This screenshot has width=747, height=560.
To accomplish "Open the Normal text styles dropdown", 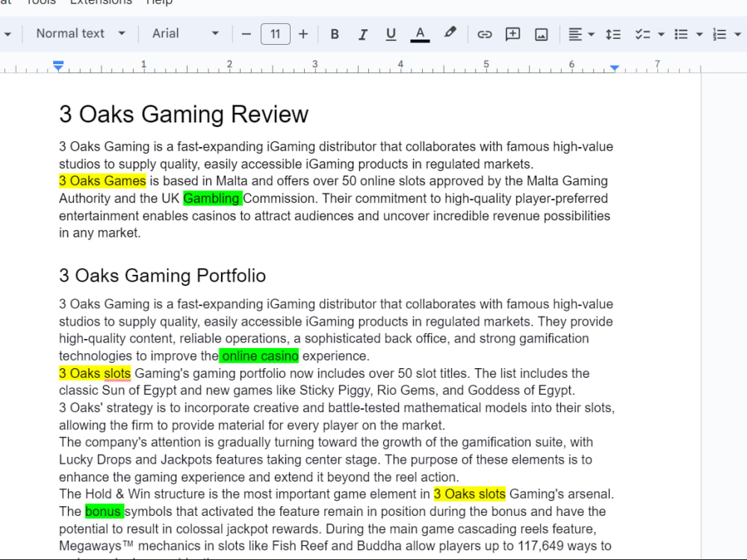I will [x=80, y=34].
